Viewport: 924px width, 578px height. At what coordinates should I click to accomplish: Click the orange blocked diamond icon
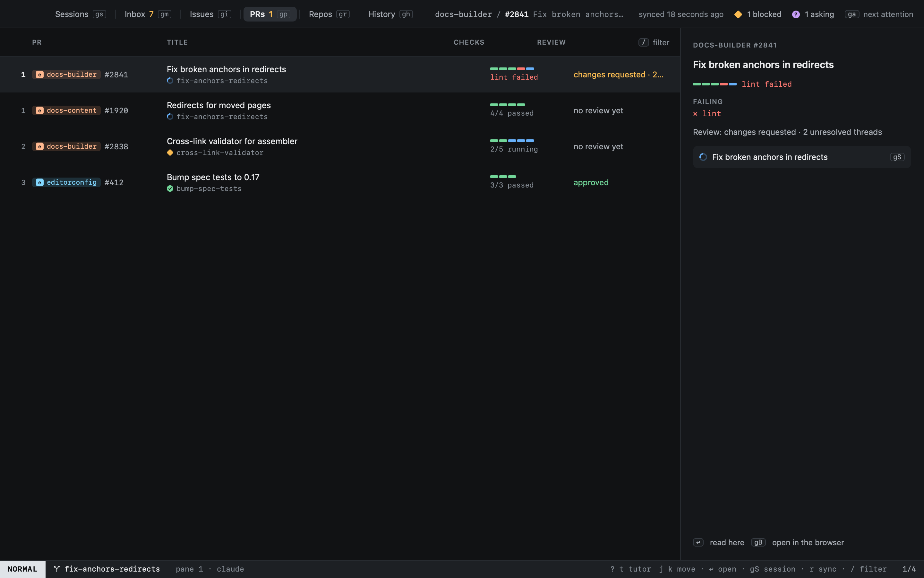pyautogui.click(x=738, y=14)
